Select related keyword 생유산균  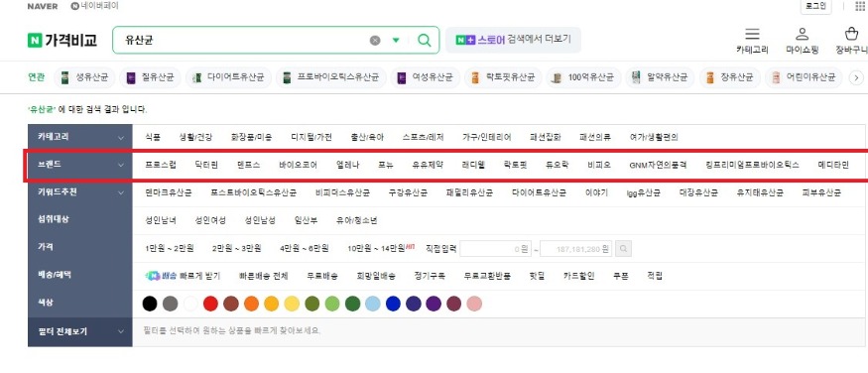coord(84,78)
